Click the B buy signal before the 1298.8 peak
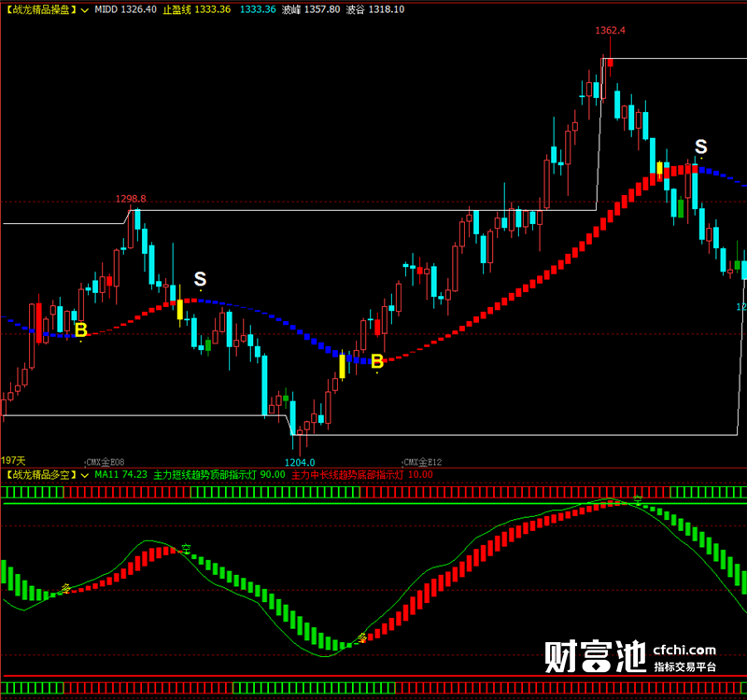The height and width of the screenshot is (700, 747). 81,329
